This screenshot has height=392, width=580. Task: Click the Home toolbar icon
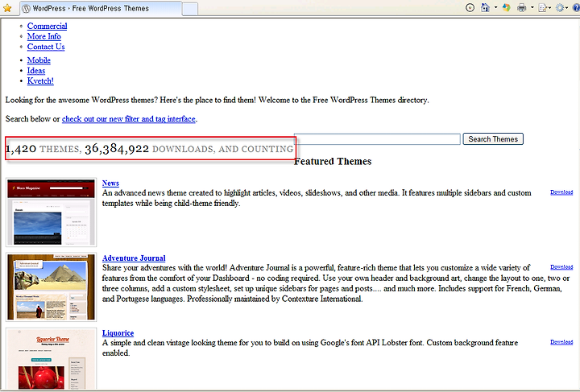coord(485,7)
